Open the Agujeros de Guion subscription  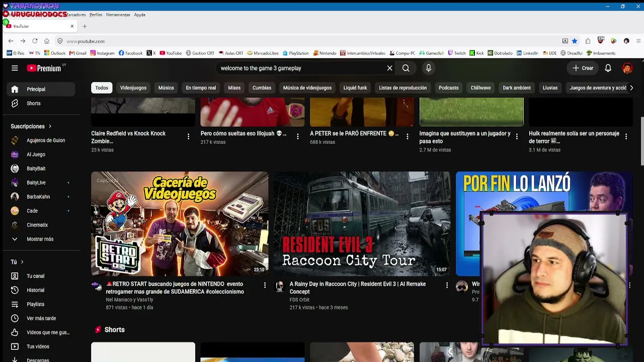click(41, 140)
